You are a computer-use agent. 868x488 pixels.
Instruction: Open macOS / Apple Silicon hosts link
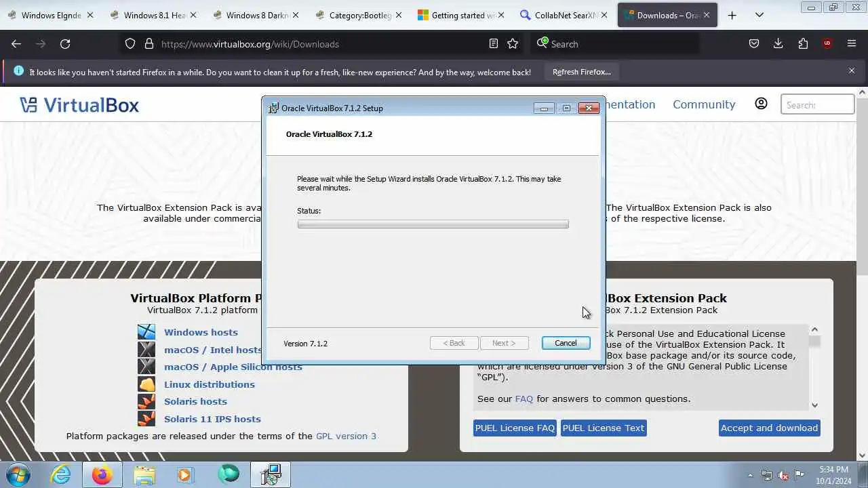pos(233,367)
